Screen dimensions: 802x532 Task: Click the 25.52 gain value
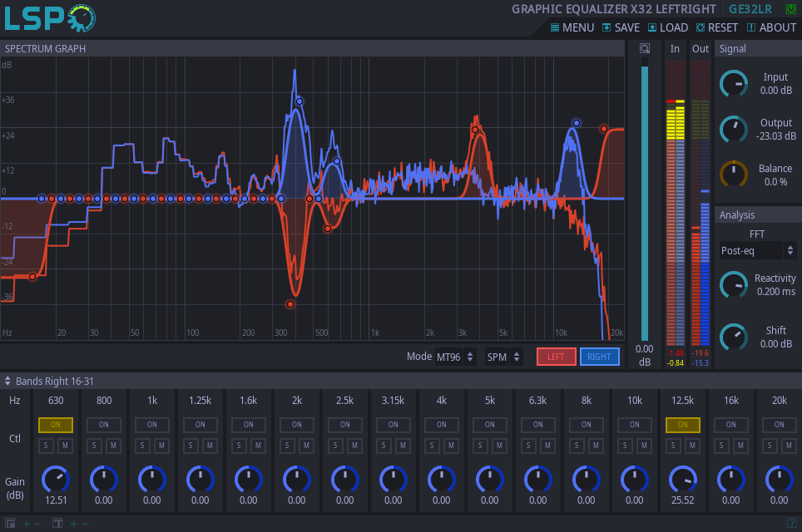pyautogui.click(x=683, y=500)
